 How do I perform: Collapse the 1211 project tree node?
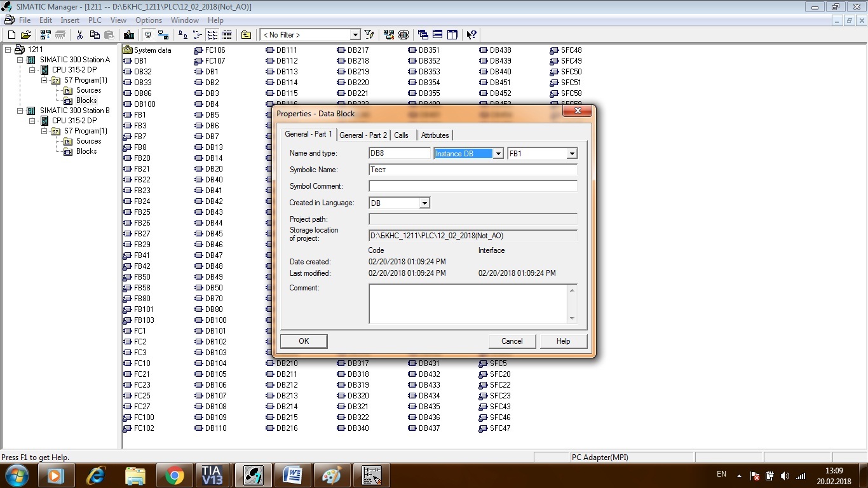tap(8, 50)
